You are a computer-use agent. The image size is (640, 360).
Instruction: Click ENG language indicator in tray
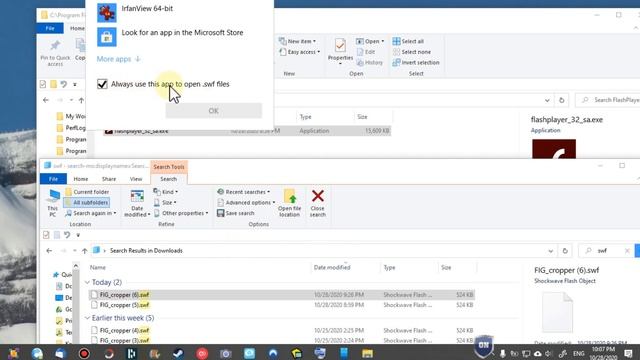click(578, 353)
